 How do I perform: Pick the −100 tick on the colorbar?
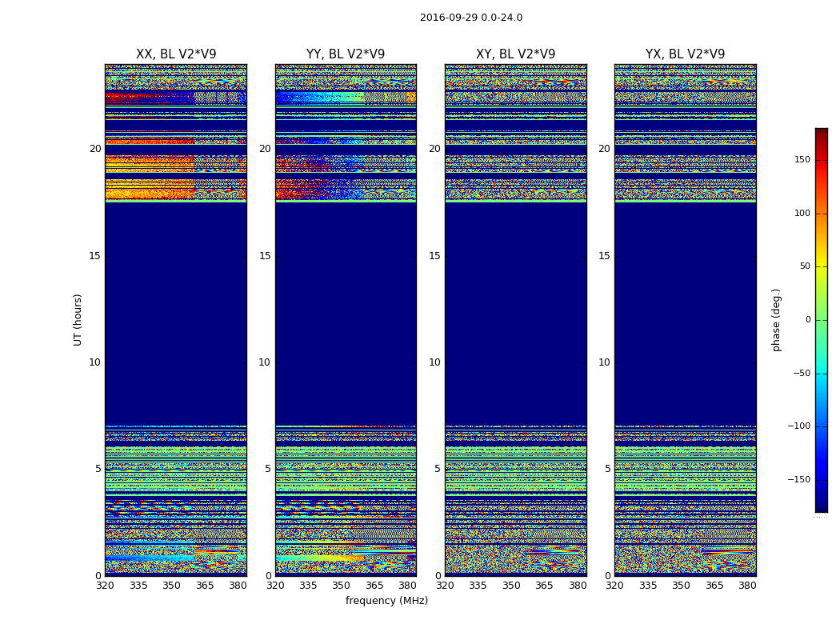point(798,426)
